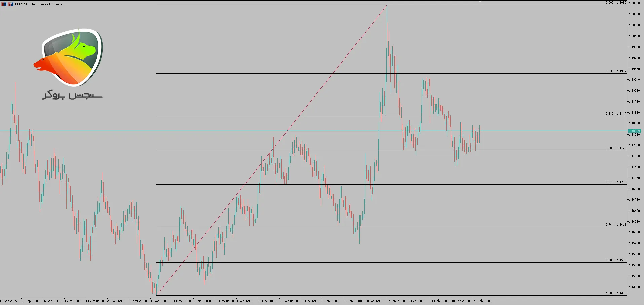The width and height of the screenshot is (644, 305).
Task: Click time axis label 3 Dec 12:00
Action: 245,301
